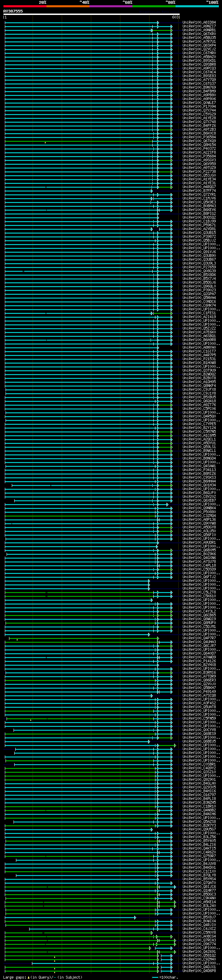Select hit label UniRef100_P50880
The width and height of the screenshot is (222, 980).
click(x=199, y=512)
